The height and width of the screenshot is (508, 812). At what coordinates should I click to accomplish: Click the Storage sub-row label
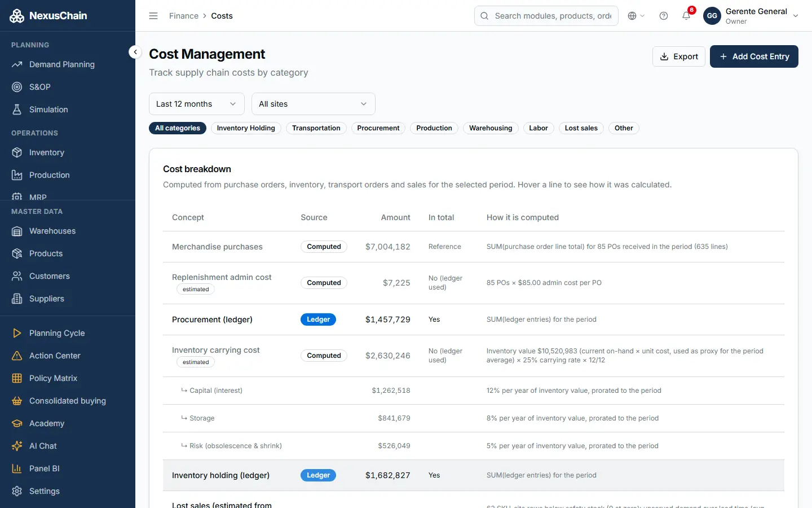point(202,418)
